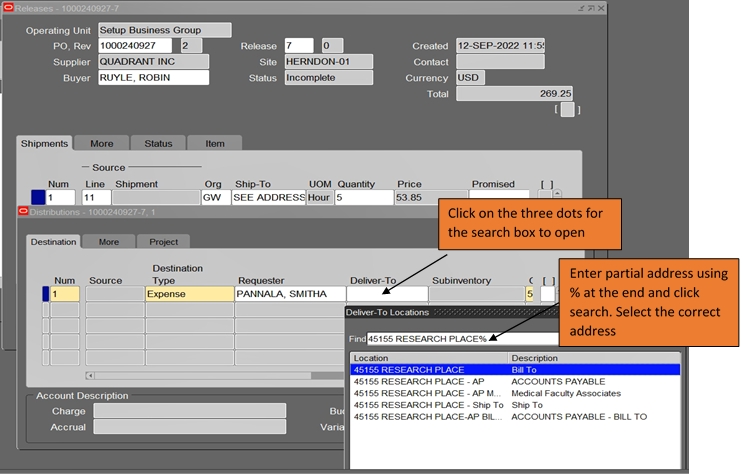Screen dimensions: 742x476
Task: Select the blue row indicator in Shipments
Action: coord(38,198)
